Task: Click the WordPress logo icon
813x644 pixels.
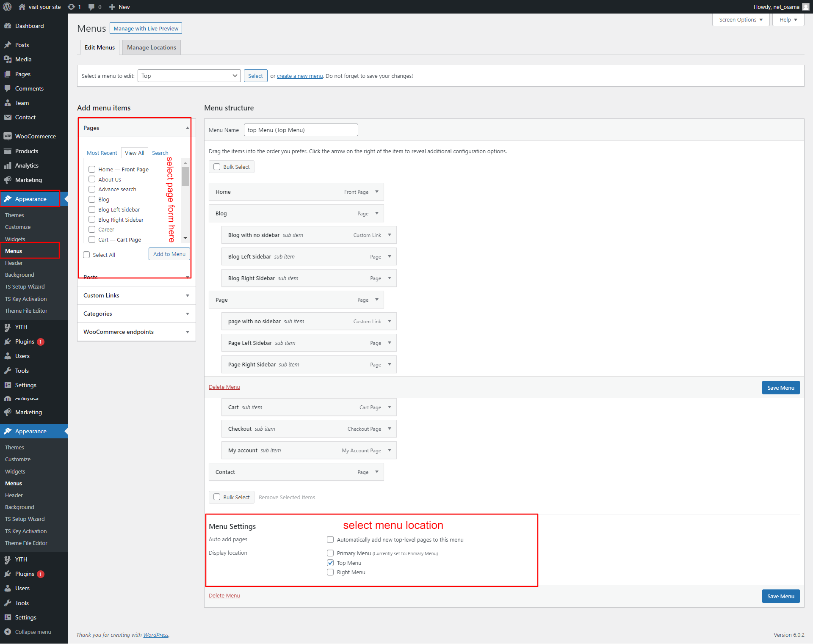Action: pyautogui.click(x=7, y=7)
